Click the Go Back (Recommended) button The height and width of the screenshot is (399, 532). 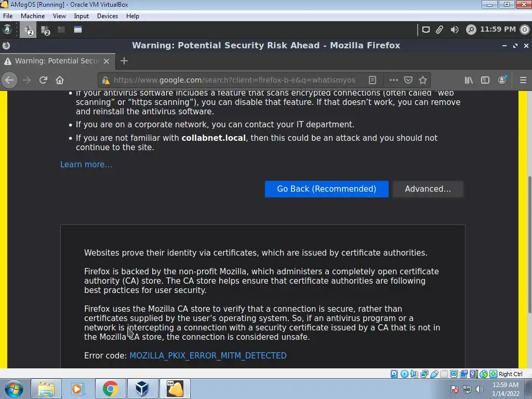(326, 189)
